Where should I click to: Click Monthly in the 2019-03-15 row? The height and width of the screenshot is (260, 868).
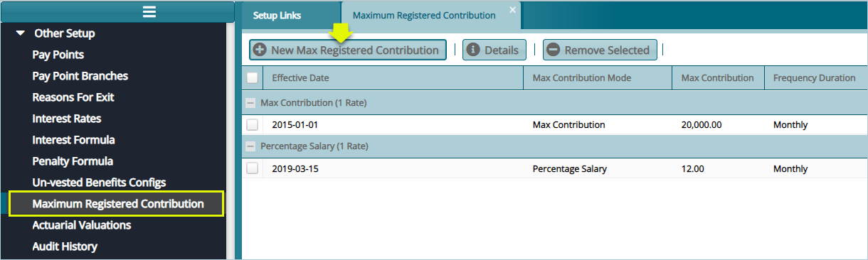click(x=790, y=169)
